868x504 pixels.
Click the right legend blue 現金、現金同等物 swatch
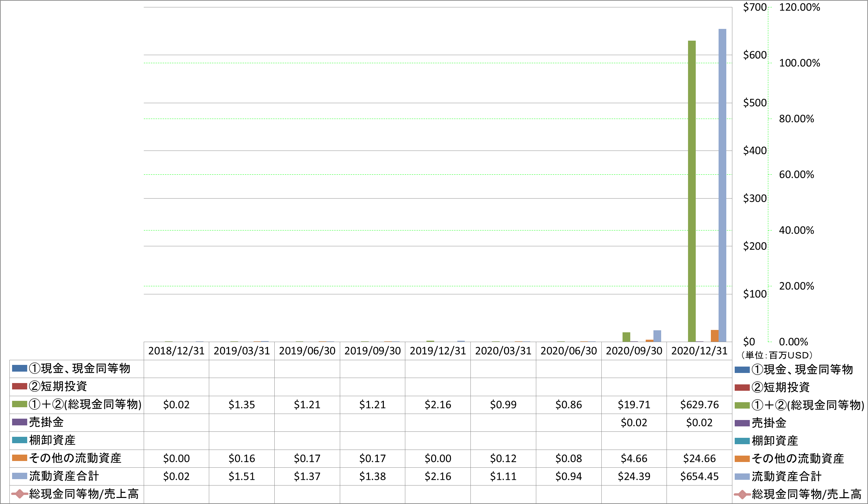coord(742,370)
